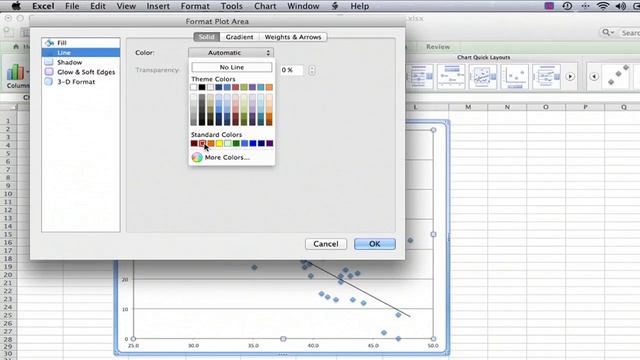The height and width of the screenshot is (360, 640).
Task: Open the View menu
Action: 126,6
